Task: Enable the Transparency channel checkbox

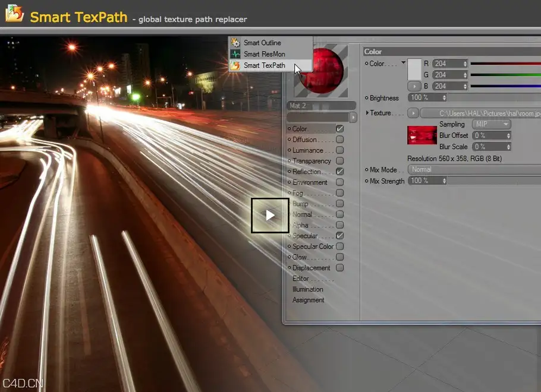Action: point(340,161)
